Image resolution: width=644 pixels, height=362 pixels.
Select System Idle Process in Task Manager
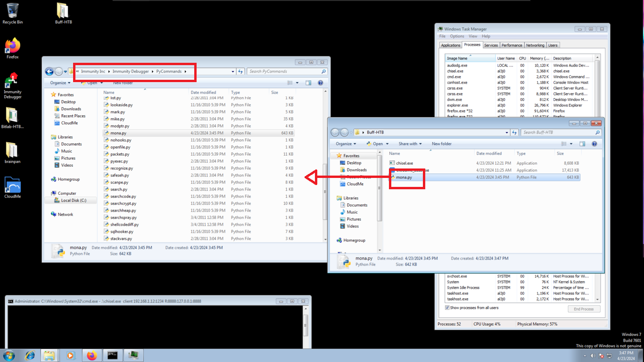coord(518,287)
